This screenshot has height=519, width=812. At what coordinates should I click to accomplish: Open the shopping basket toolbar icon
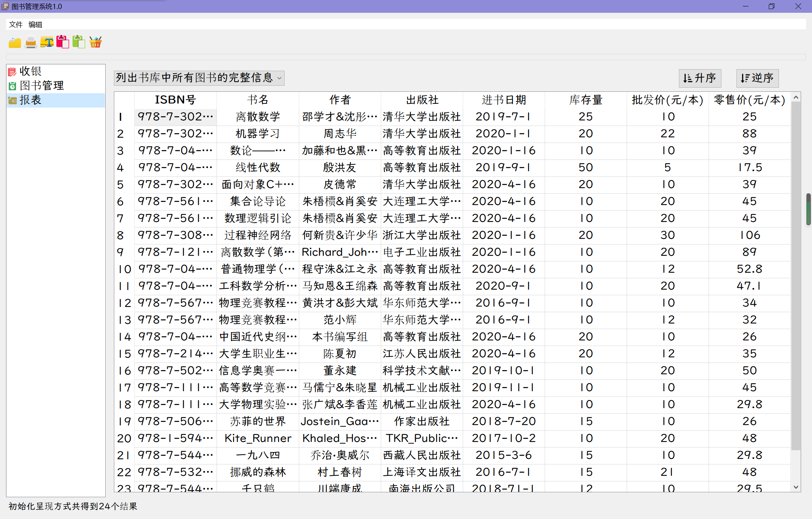pos(95,42)
